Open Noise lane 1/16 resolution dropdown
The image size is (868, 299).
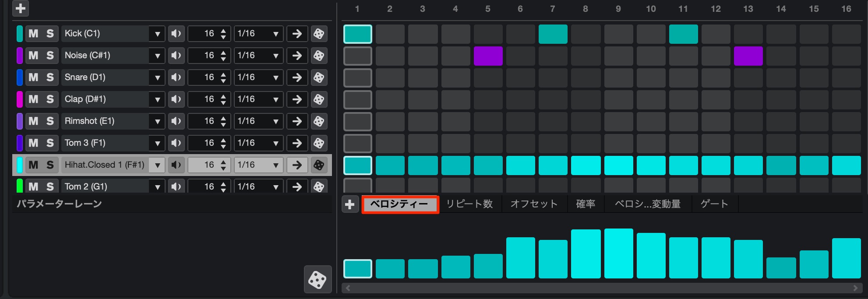[x=258, y=56]
